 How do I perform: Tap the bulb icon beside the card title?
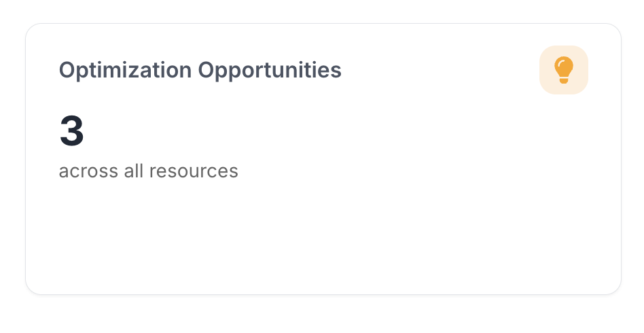563,70
